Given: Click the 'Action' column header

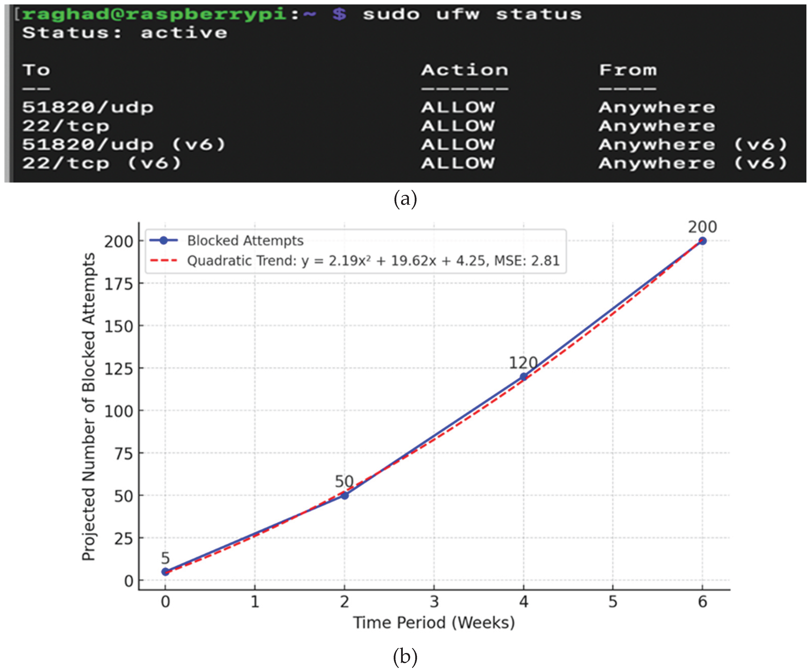Looking at the screenshot, I should point(464,70).
